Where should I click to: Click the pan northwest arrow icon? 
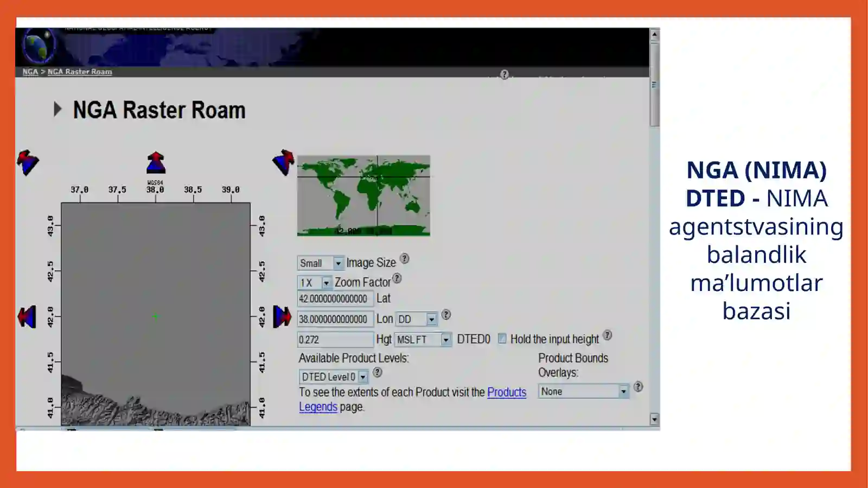(28, 162)
